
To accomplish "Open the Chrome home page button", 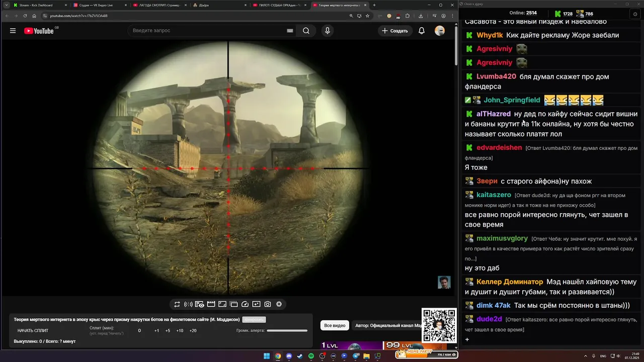I will tap(34, 16).
